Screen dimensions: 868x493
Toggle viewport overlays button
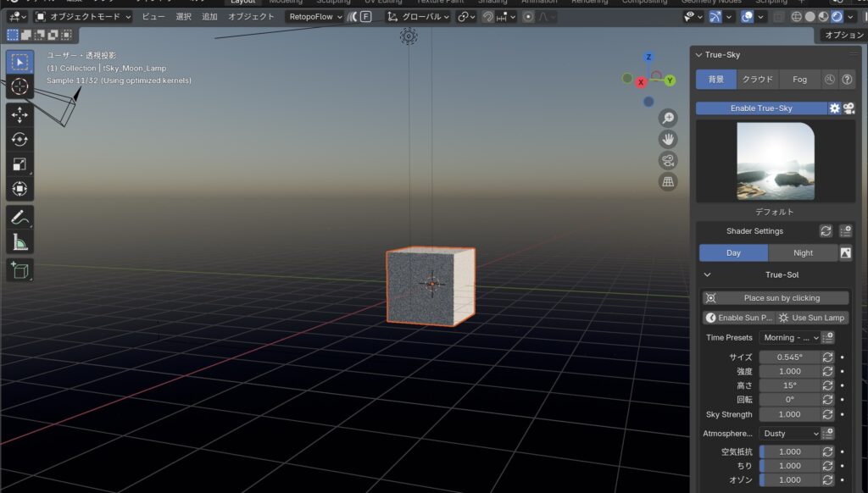click(x=747, y=17)
